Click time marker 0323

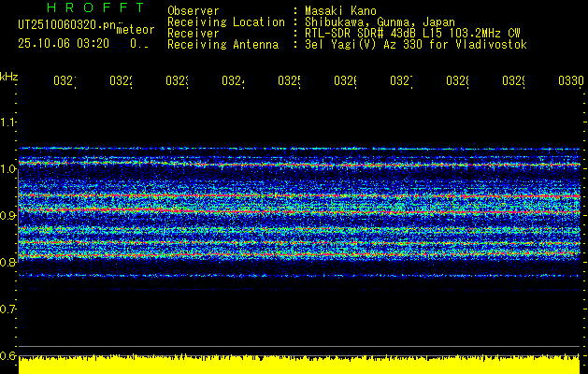pos(177,80)
